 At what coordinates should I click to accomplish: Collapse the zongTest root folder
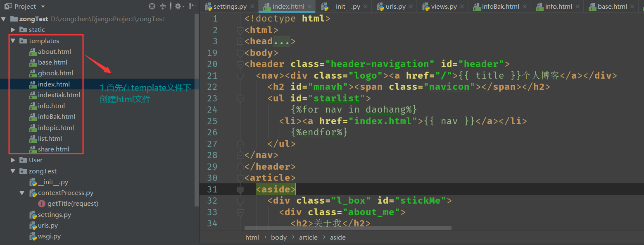click(4, 19)
